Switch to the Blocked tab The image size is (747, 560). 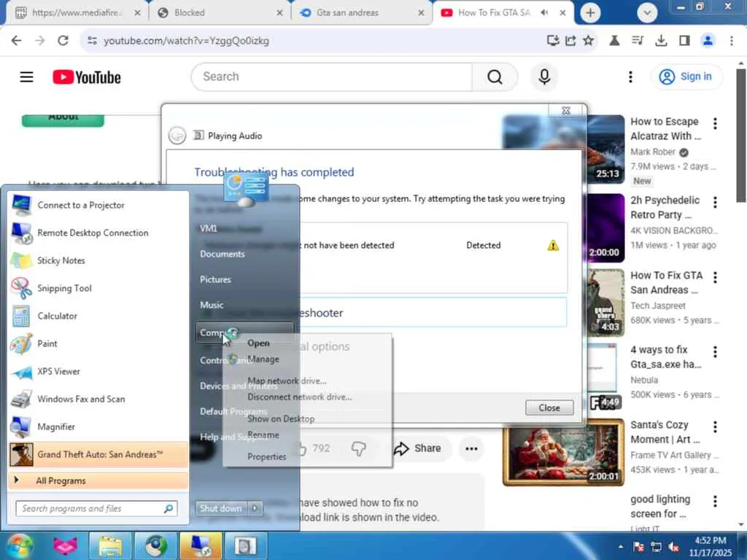click(x=219, y=13)
